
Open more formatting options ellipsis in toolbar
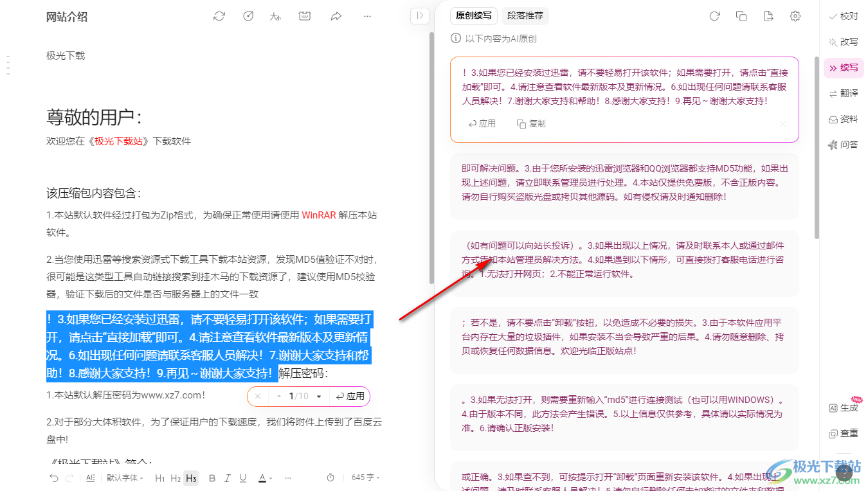click(x=288, y=478)
